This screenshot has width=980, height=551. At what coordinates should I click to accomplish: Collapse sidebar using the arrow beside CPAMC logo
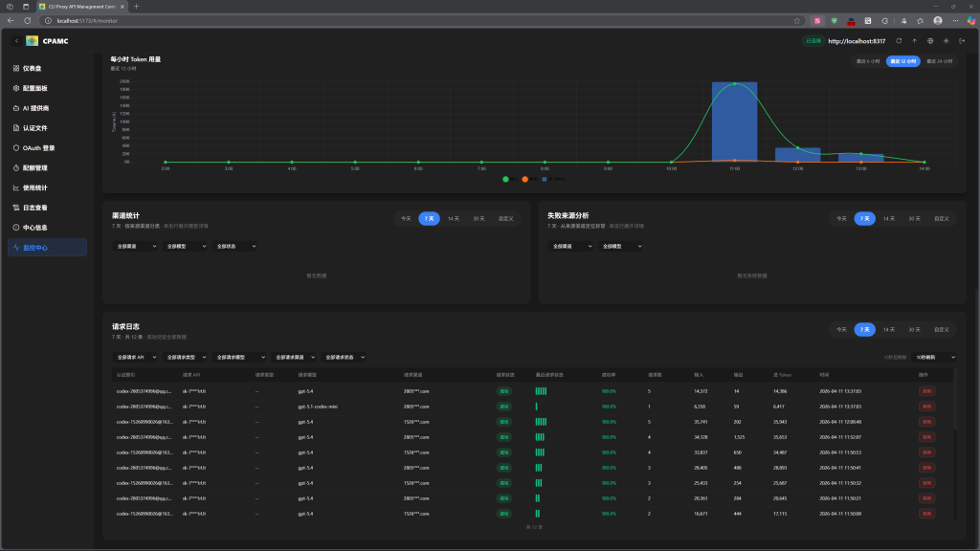click(16, 41)
